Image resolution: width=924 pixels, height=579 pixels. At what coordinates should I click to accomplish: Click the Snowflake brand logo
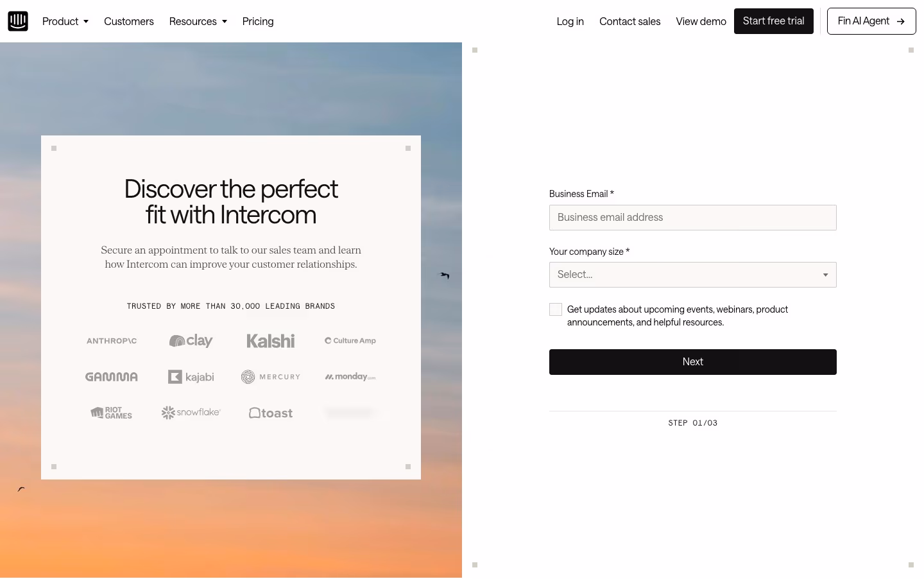pyautogui.click(x=191, y=413)
